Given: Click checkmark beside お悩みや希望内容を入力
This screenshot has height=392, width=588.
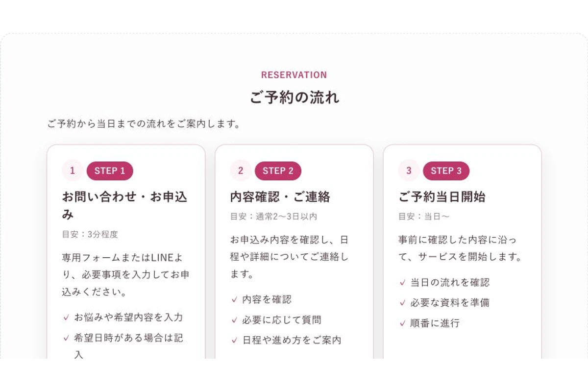Looking at the screenshot, I should 66,318.
